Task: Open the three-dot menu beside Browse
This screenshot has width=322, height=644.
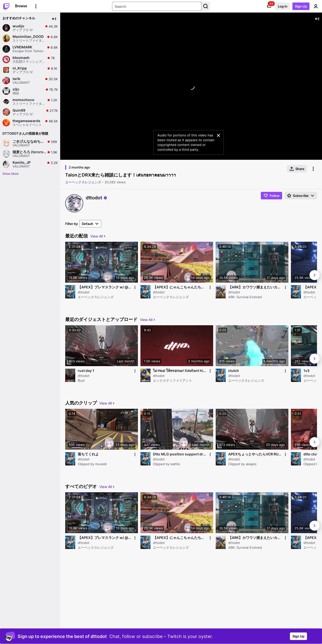Action: click(36, 6)
